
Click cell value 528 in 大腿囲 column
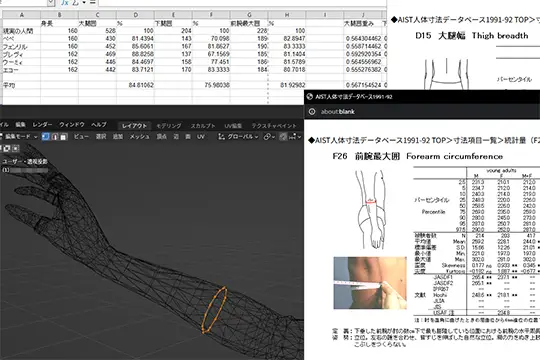tap(97, 31)
